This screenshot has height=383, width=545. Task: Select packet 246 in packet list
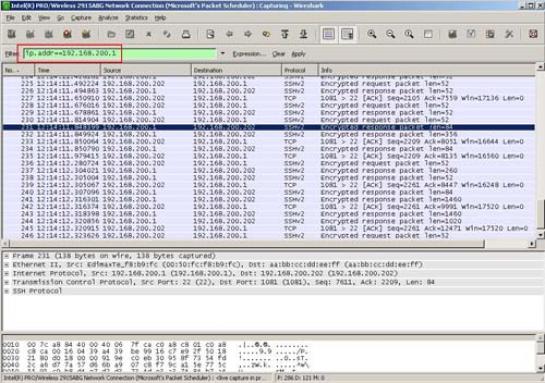[269, 236]
